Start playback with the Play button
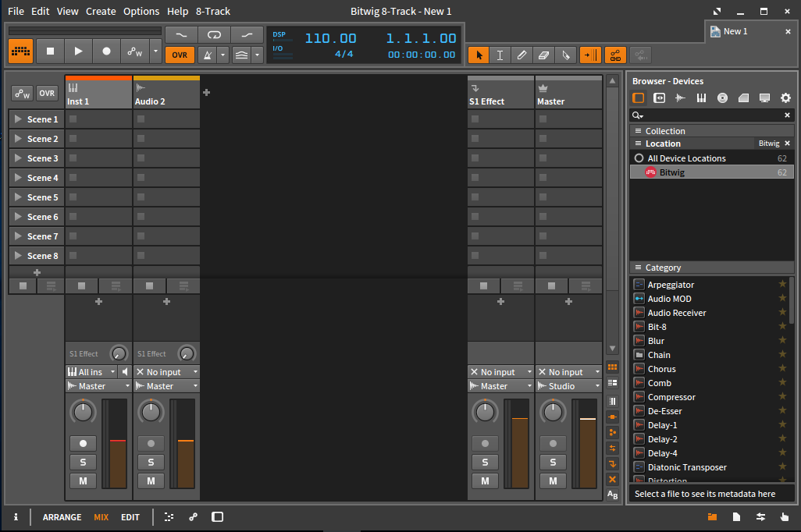The image size is (801, 532). pos(78,51)
